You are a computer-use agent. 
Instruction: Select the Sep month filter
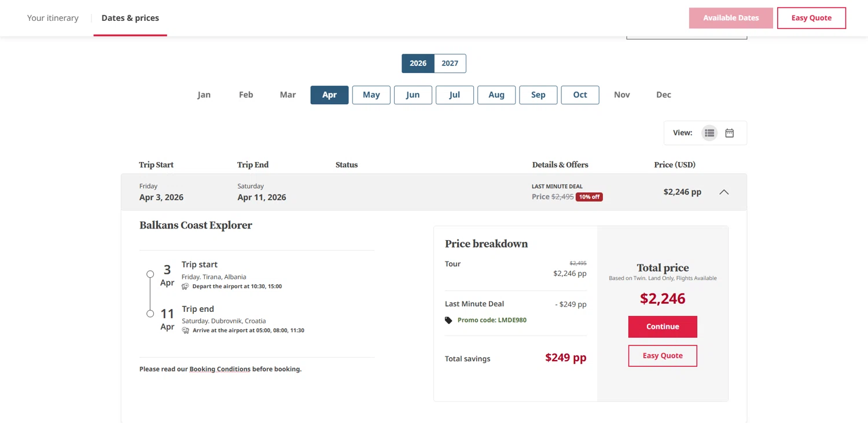(x=538, y=95)
